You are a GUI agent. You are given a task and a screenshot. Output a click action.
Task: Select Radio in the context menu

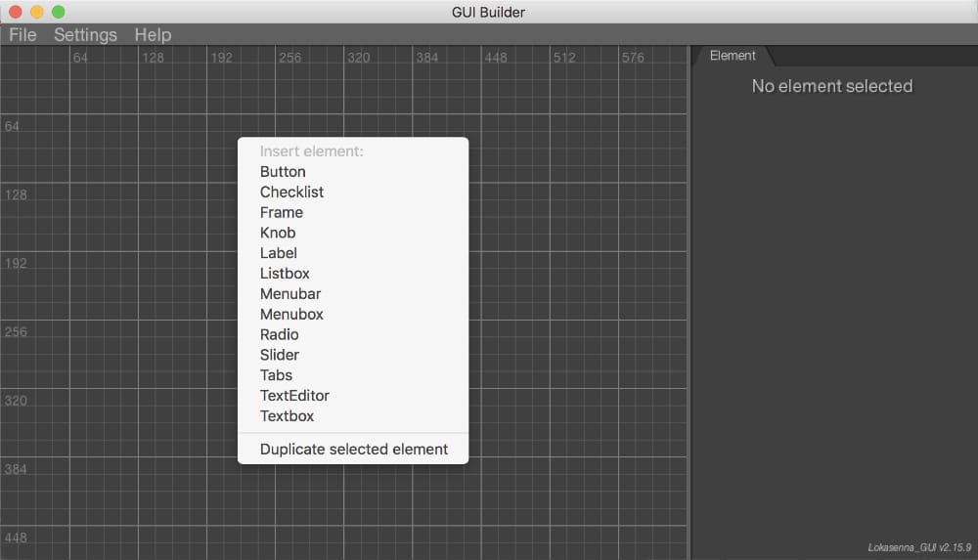point(353,334)
